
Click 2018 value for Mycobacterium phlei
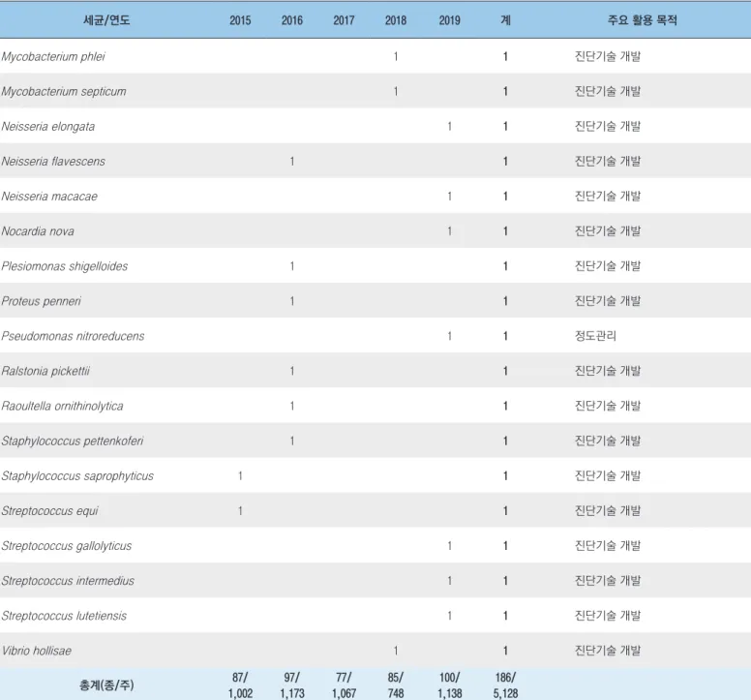396,56
